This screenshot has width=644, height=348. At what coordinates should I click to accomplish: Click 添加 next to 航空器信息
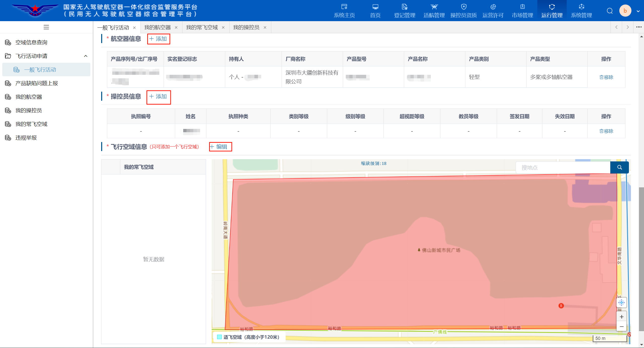pyautogui.click(x=158, y=39)
